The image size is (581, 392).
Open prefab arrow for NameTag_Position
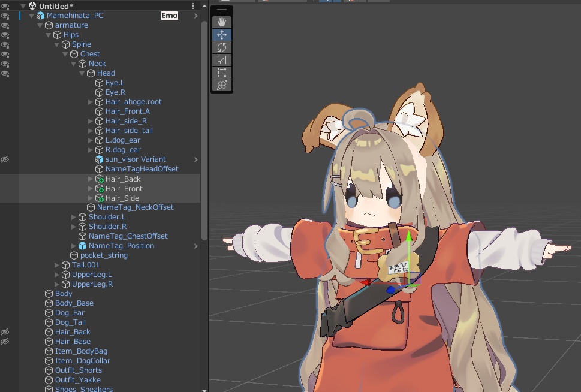tap(195, 246)
